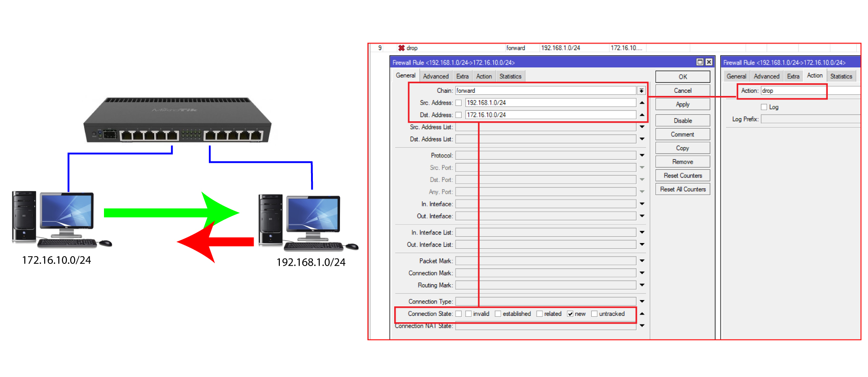Click the green arrow pointing right
868x377 pixels.
172,212
